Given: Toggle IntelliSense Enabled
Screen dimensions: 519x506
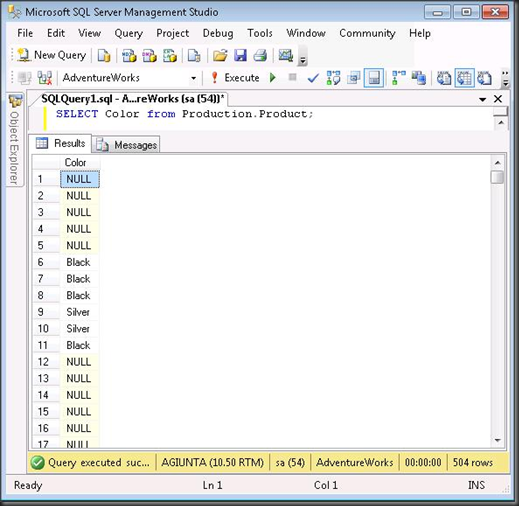Looking at the screenshot, I should 374,78.
